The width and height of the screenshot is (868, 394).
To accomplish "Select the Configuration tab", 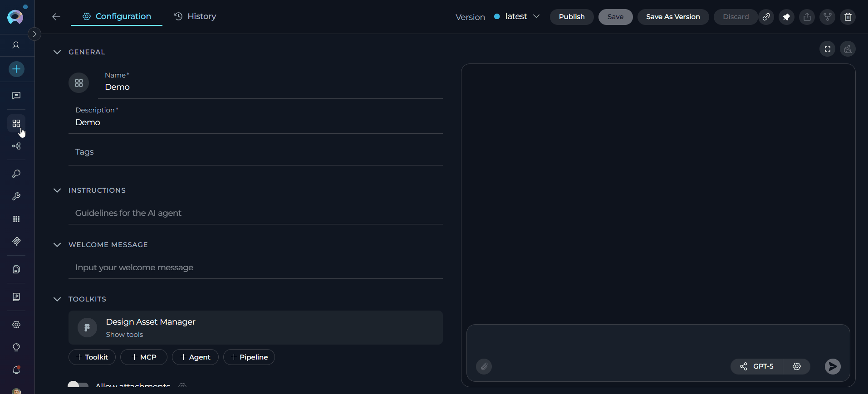I will click(x=117, y=16).
